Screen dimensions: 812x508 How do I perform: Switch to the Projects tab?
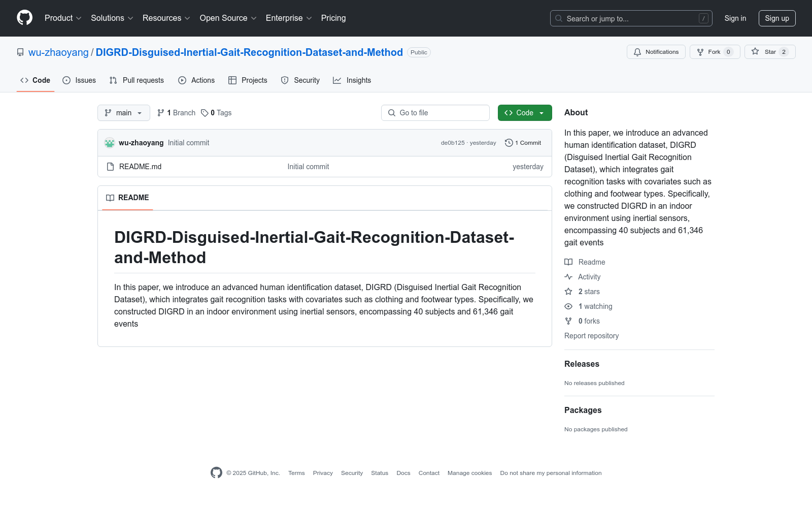248,80
